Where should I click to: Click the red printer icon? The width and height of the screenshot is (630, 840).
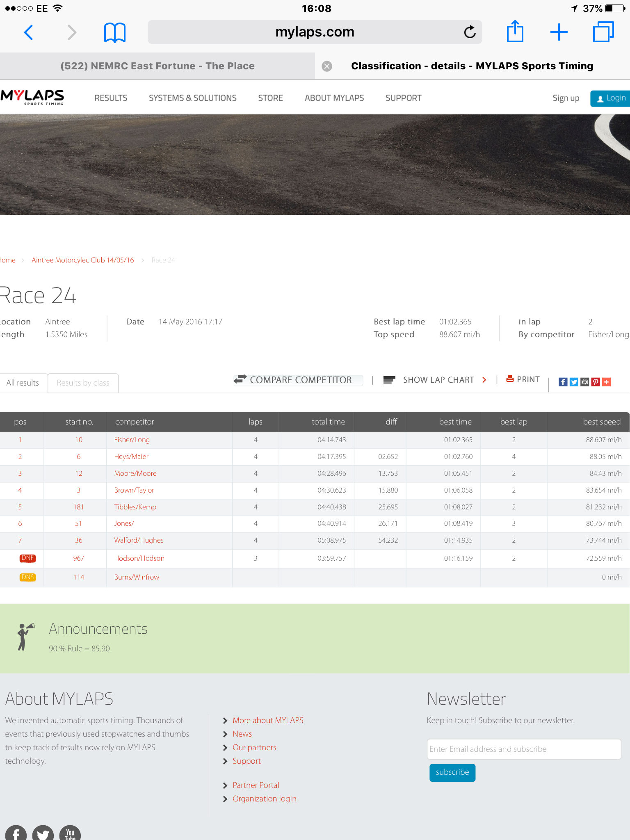click(510, 379)
